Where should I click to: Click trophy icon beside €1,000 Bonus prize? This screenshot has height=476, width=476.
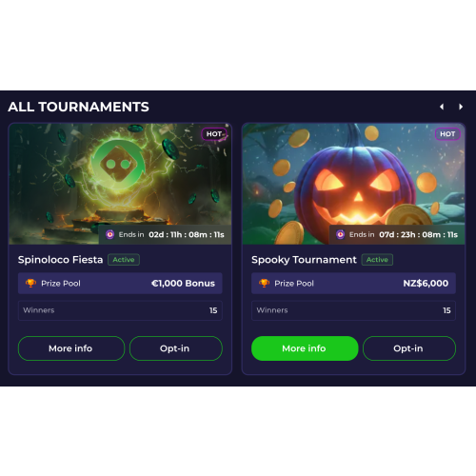(30, 283)
